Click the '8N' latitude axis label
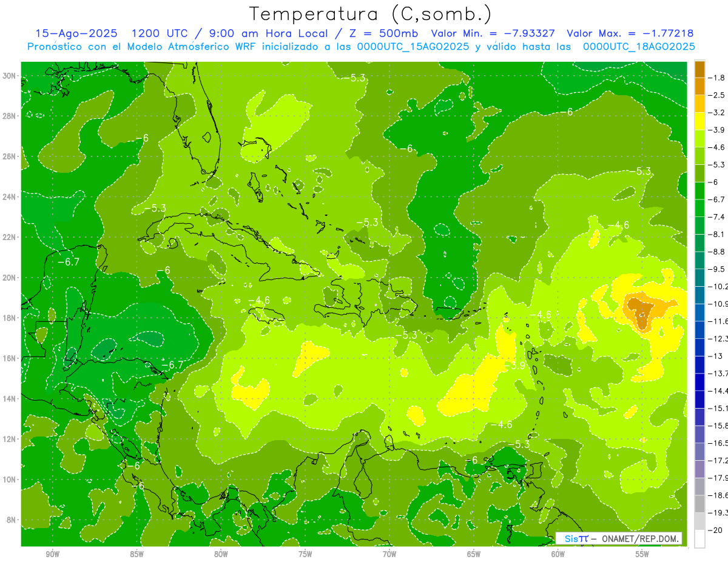 pyautogui.click(x=12, y=520)
